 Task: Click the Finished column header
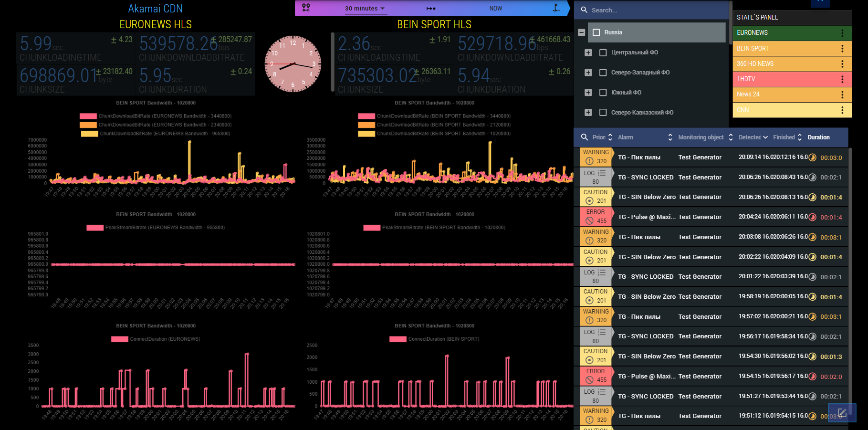(x=784, y=137)
